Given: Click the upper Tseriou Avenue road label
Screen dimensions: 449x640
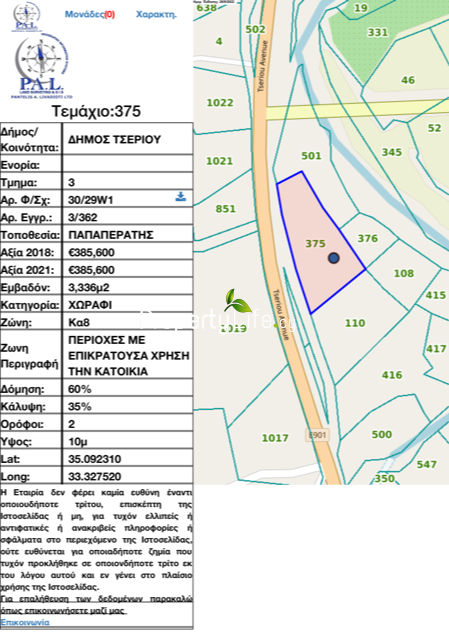Looking at the screenshot, I should (x=262, y=66).
